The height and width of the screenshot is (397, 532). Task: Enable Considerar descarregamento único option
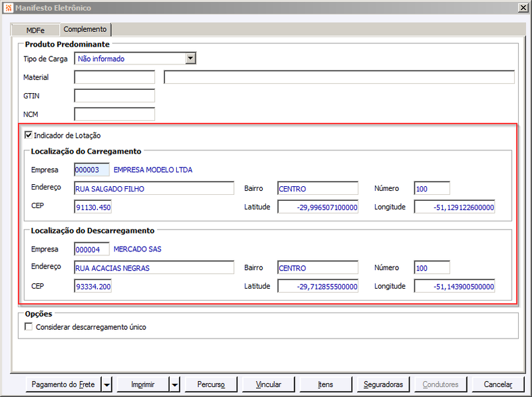click(x=29, y=327)
